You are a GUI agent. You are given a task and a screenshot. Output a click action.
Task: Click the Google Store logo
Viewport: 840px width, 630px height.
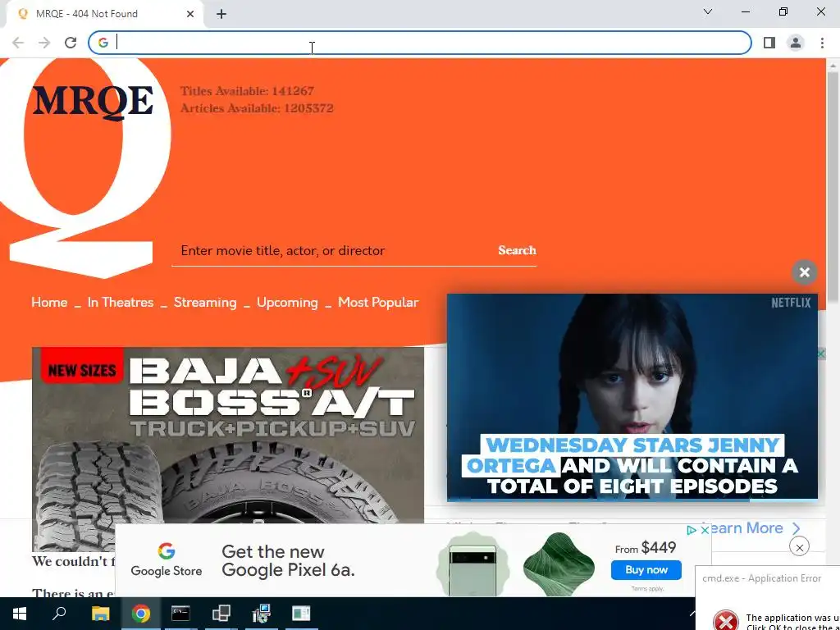click(x=166, y=559)
